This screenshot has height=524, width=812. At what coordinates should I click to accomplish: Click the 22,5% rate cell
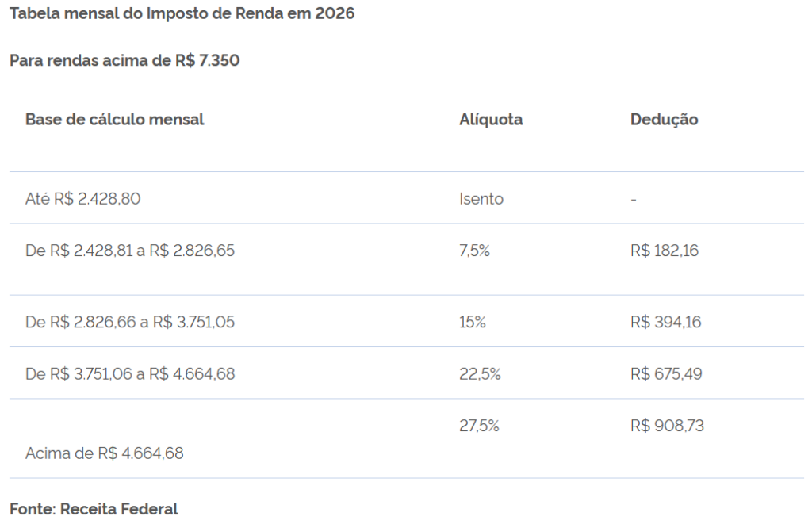pyautogui.click(x=480, y=373)
